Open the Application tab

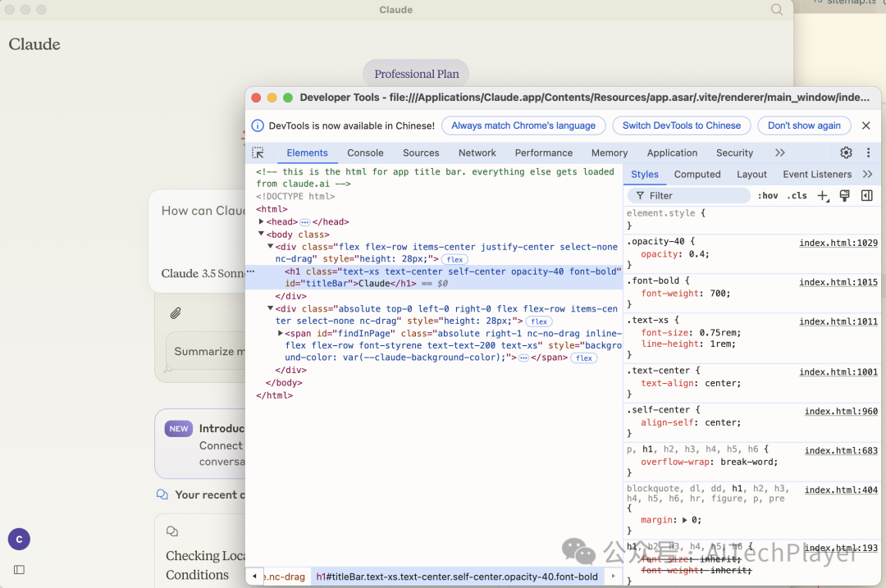(672, 153)
